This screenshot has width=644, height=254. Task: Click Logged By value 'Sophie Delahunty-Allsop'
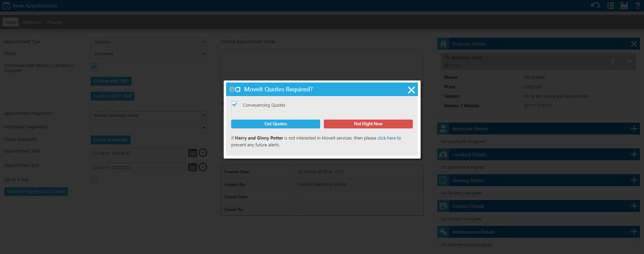click(322, 184)
